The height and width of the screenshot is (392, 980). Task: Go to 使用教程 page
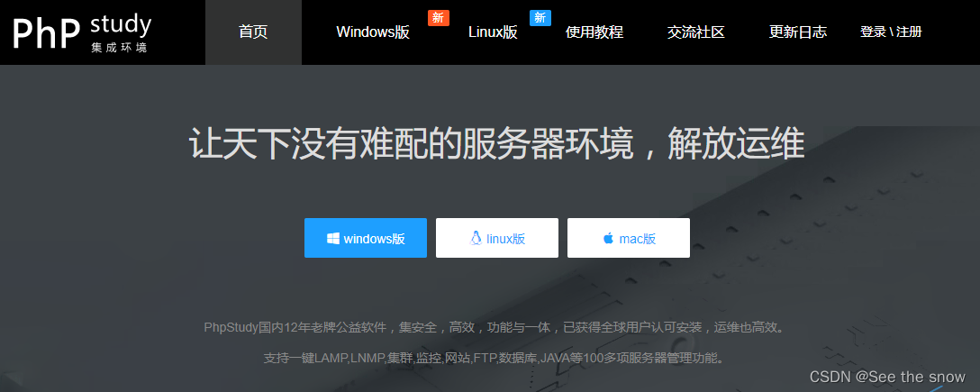click(594, 32)
